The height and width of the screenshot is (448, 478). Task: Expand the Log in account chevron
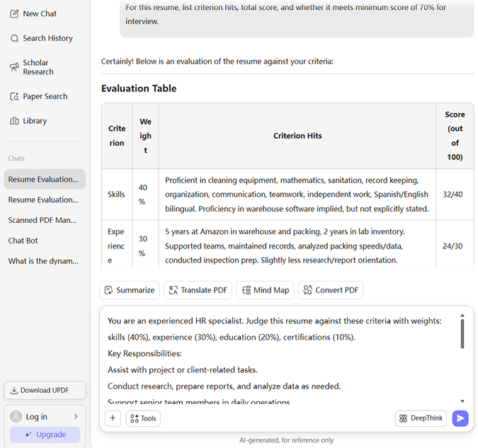tap(76, 417)
